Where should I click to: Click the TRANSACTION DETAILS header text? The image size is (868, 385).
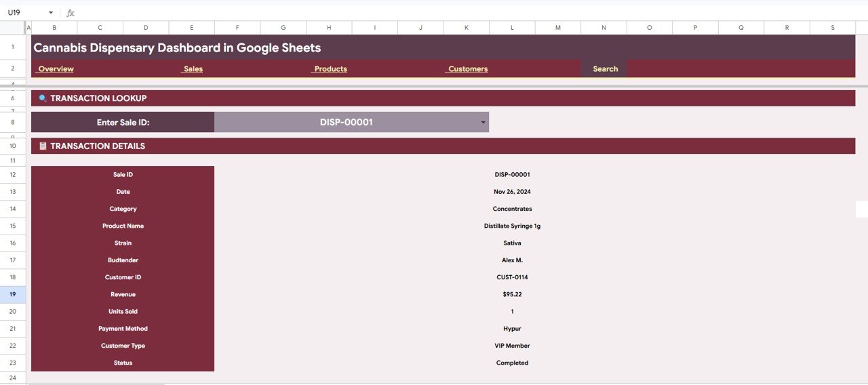98,146
